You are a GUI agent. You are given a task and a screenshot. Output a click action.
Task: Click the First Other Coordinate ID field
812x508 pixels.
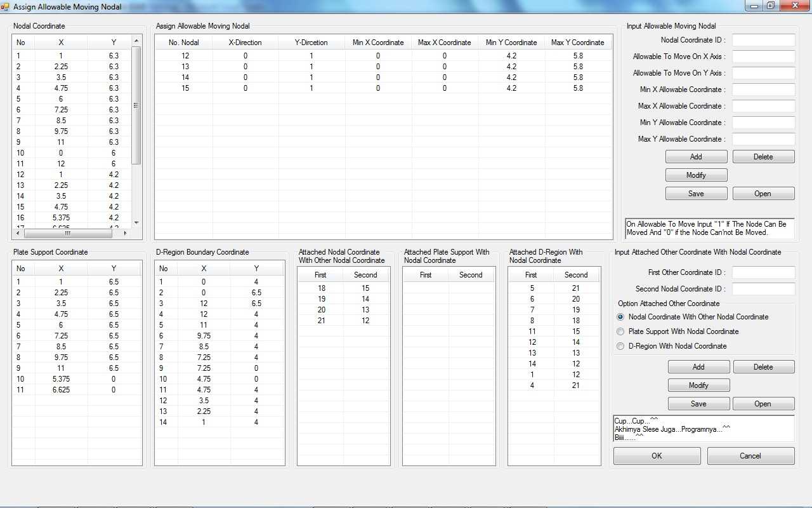763,272
